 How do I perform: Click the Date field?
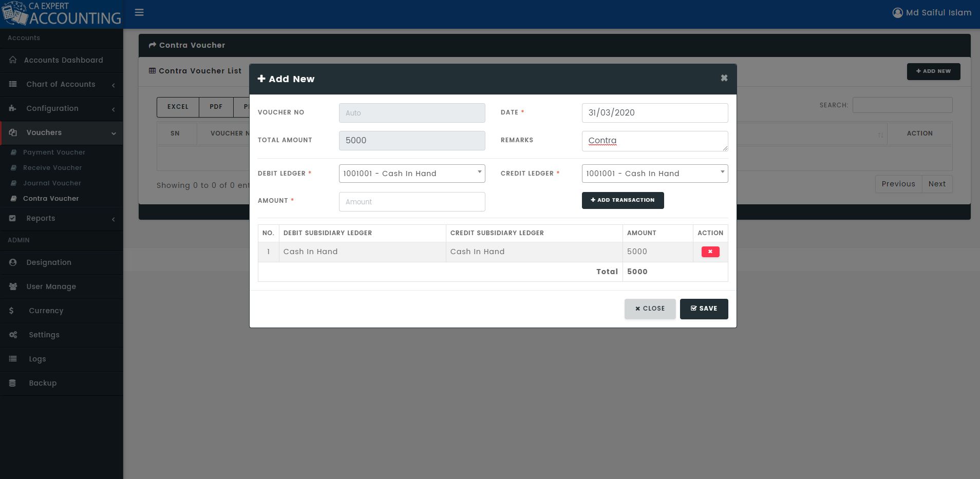(655, 113)
